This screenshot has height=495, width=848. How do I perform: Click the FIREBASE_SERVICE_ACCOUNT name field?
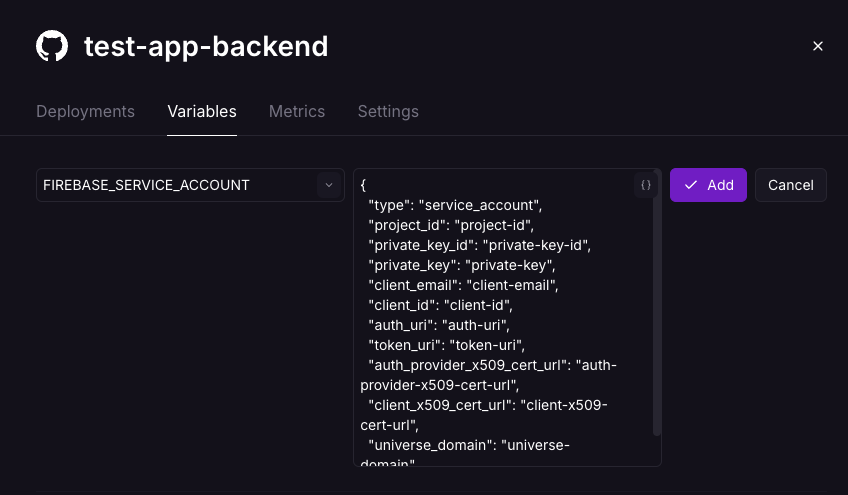coord(175,185)
